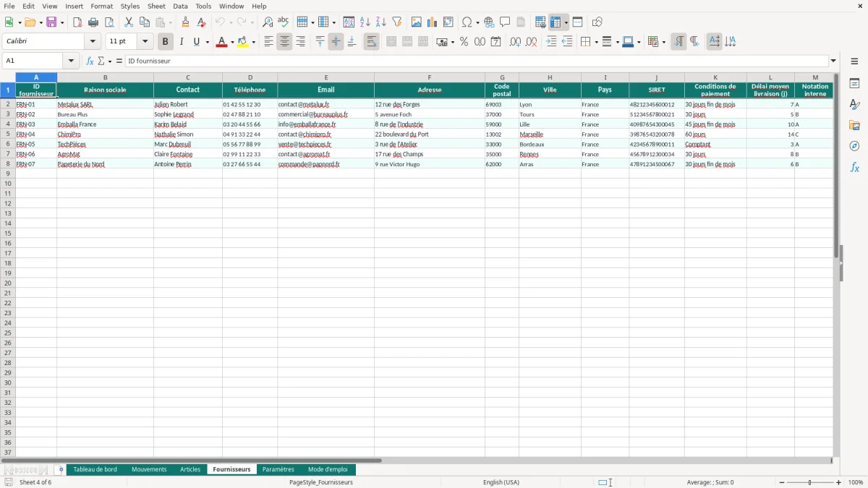
Task: Open sidebar Styles panel icon
Action: pos(854,105)
